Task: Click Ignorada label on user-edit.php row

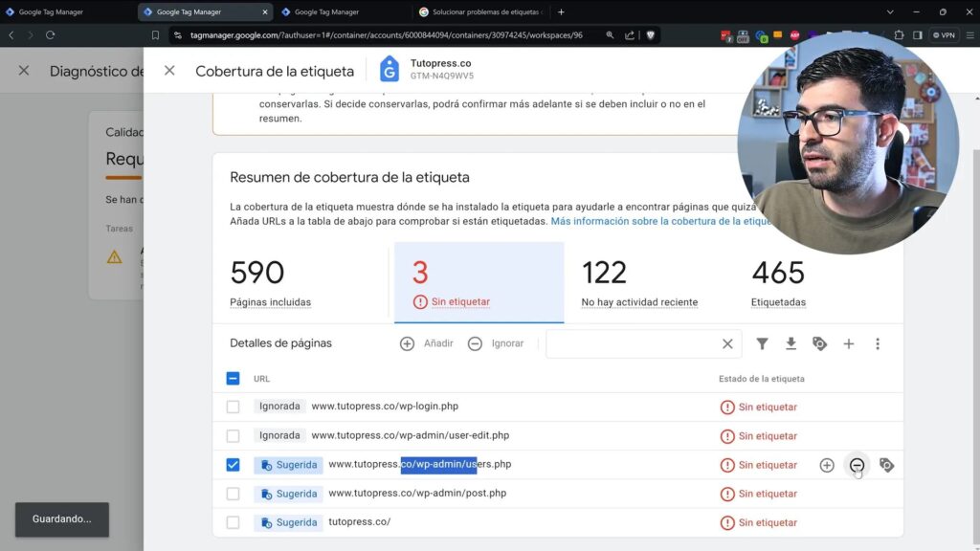Action: tap(279, 435)
